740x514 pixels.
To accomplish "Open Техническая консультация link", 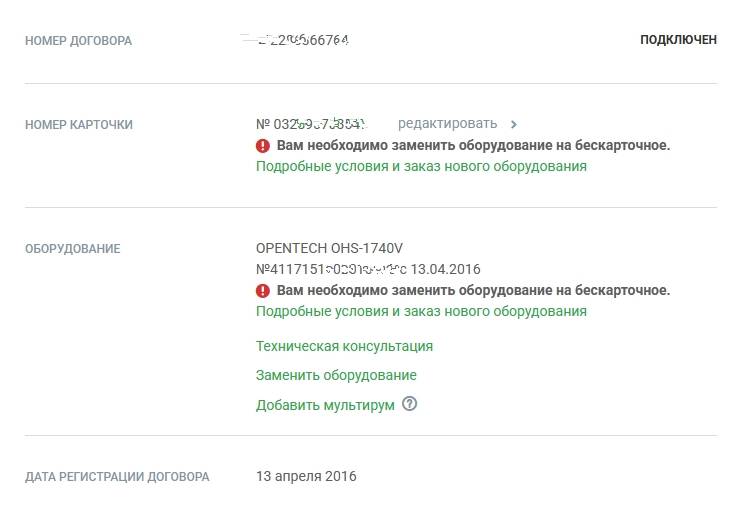I will 344,346.
